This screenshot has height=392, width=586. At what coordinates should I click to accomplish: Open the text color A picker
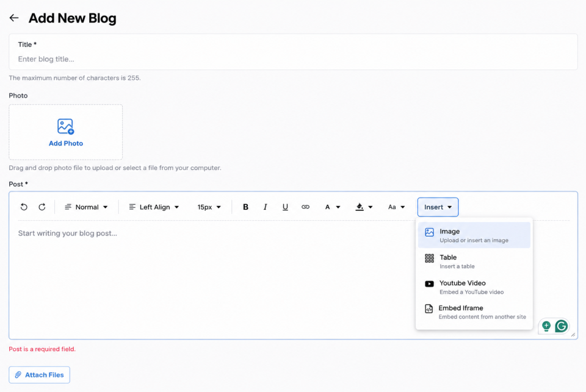point(332,207)
